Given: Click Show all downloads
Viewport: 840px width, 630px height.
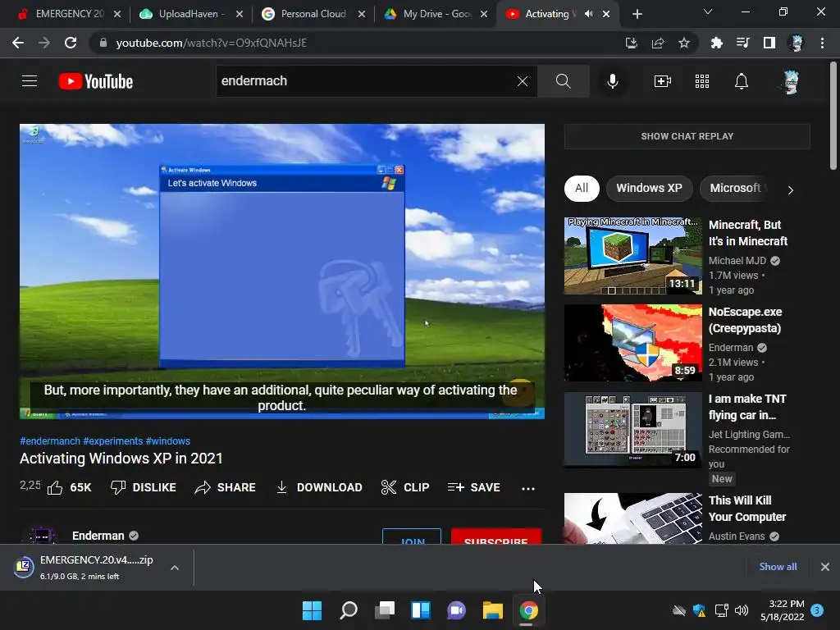Looking at the screenshot, I should pyautogui.click(x=778, y=567).
